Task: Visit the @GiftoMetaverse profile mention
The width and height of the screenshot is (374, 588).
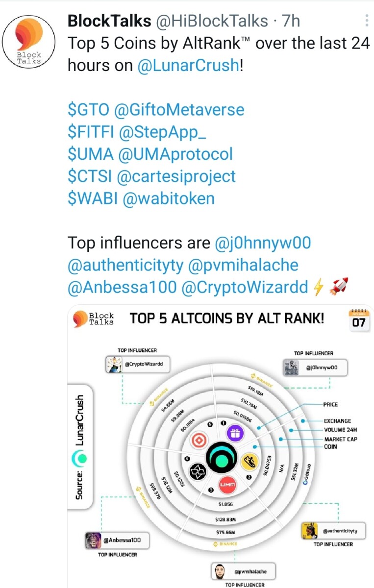Action: (179, 109)
